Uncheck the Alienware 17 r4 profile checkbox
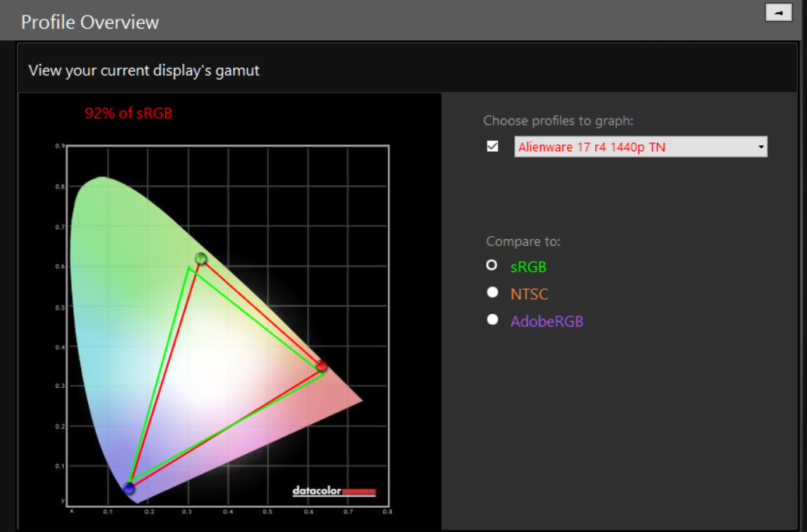Screen dimensions: 807x532 coord(492,146)
